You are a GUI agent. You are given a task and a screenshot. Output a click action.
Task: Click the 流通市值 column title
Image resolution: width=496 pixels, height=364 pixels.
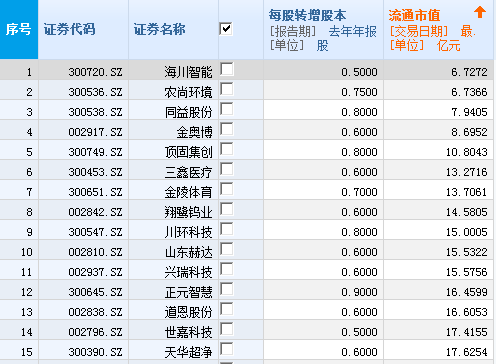pos(414,15)
